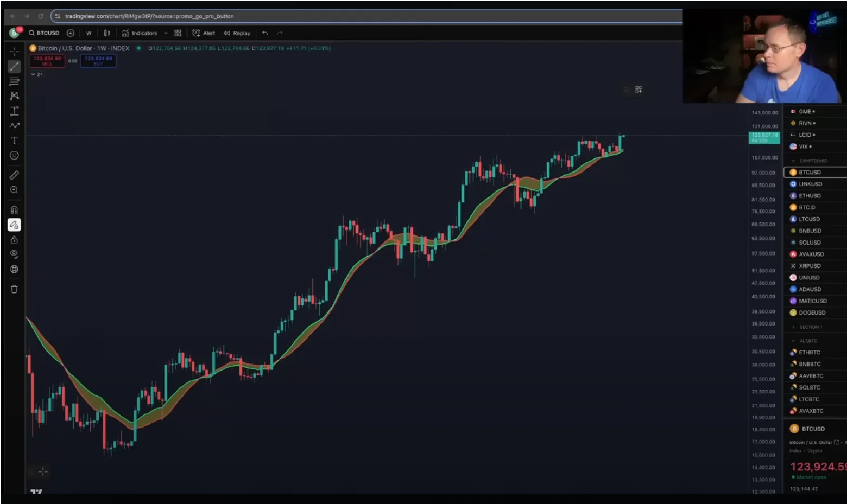Open the Indicators menu
Image resolution: width=847 pixels, height=504 pixels.
[140, 33]
